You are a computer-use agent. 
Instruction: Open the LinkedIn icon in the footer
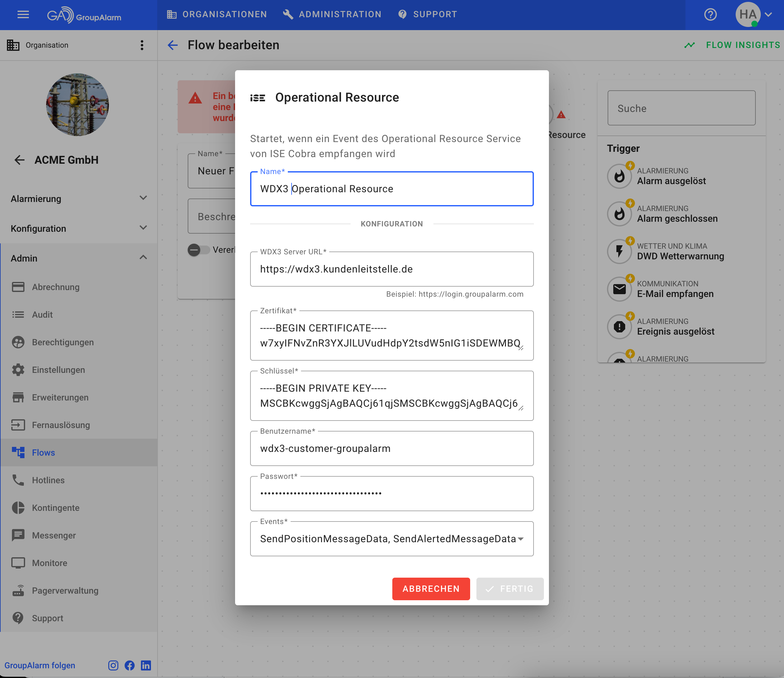[x=146, y=665]
